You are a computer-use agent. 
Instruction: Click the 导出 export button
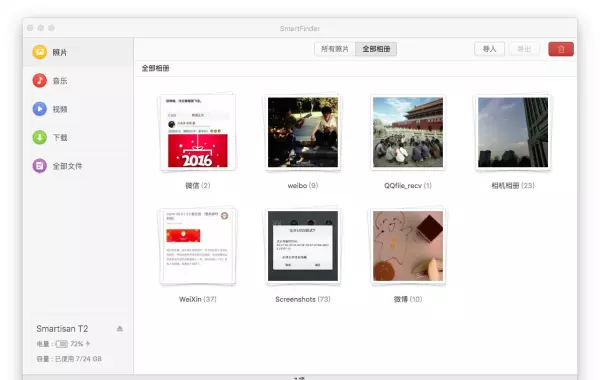524,49
